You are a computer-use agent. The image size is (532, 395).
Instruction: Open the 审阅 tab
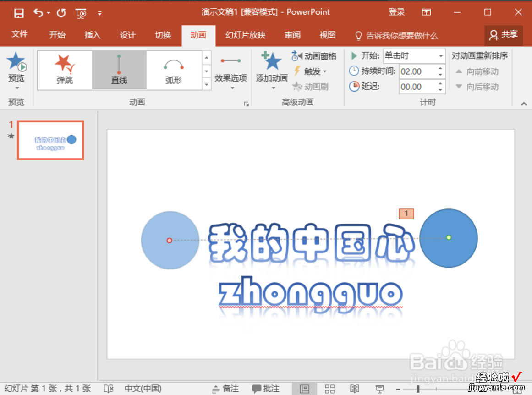tap(292, 35)
